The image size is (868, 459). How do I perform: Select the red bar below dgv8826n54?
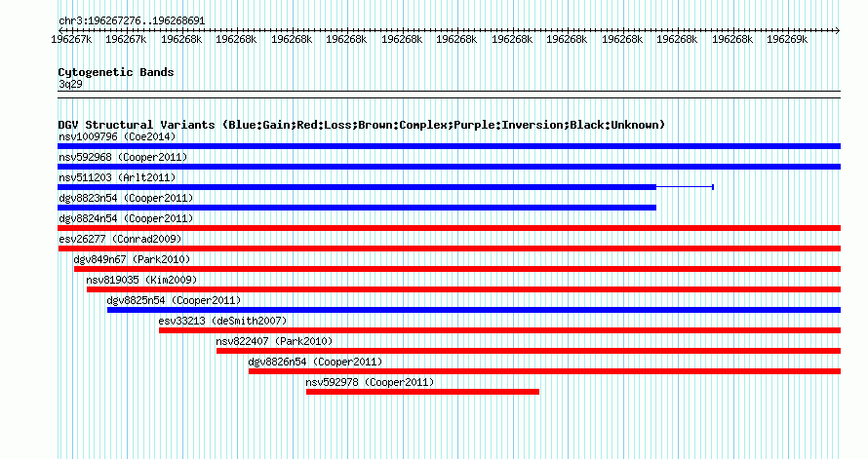click(545, 371)
